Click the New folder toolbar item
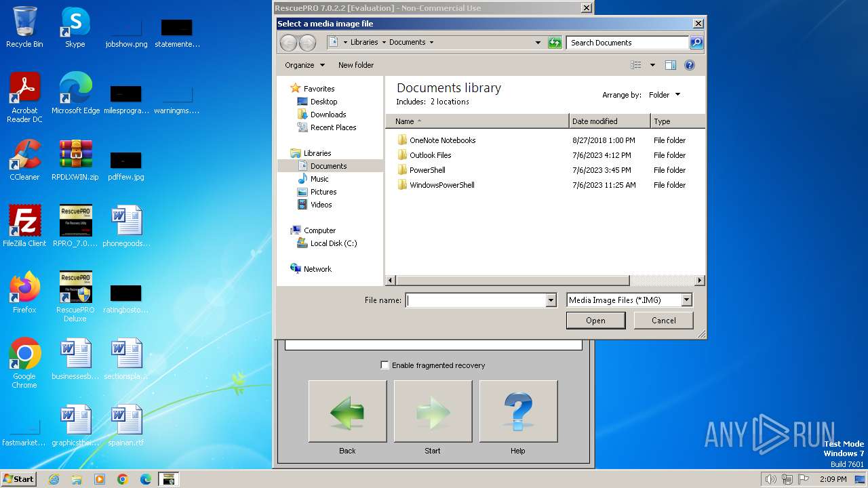868x488 pixels. click(x=356, y=65)
